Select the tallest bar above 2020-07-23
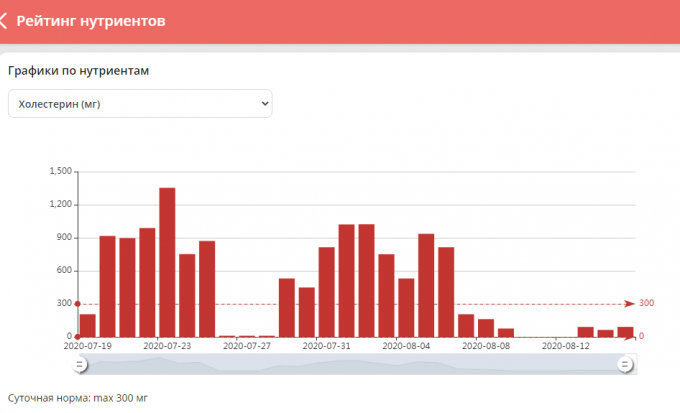Screen dimensions: 680x413 click(167, 262)
